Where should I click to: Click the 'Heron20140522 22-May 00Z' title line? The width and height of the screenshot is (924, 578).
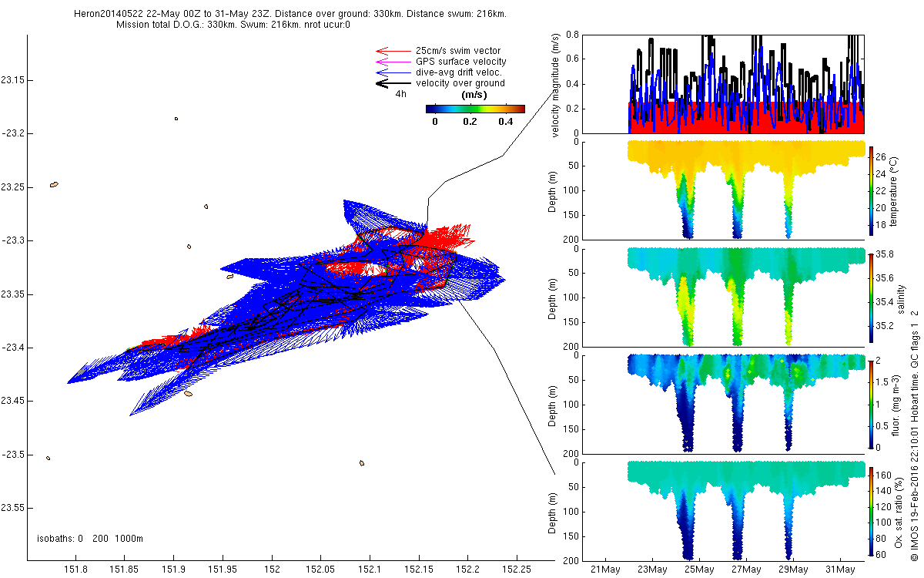[290, 14]
